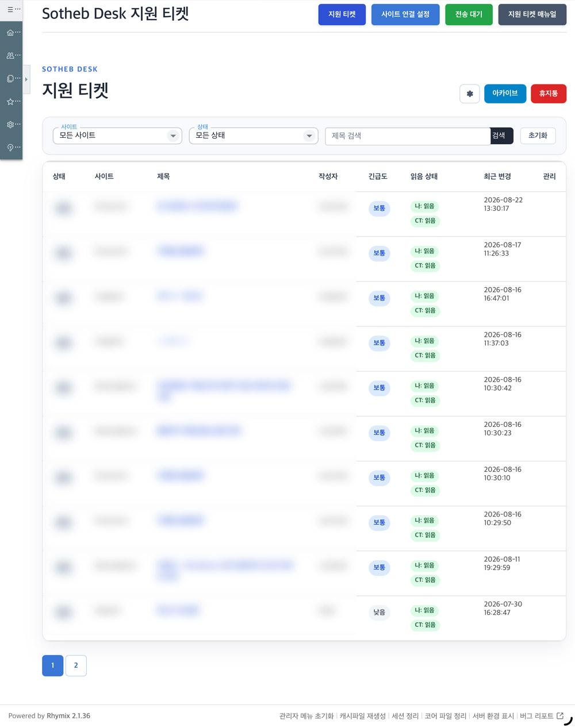Focus the 제목 검색 input field
Image resolution: width=575 pixels, height=728 pixels.
[x=408, y=136]
